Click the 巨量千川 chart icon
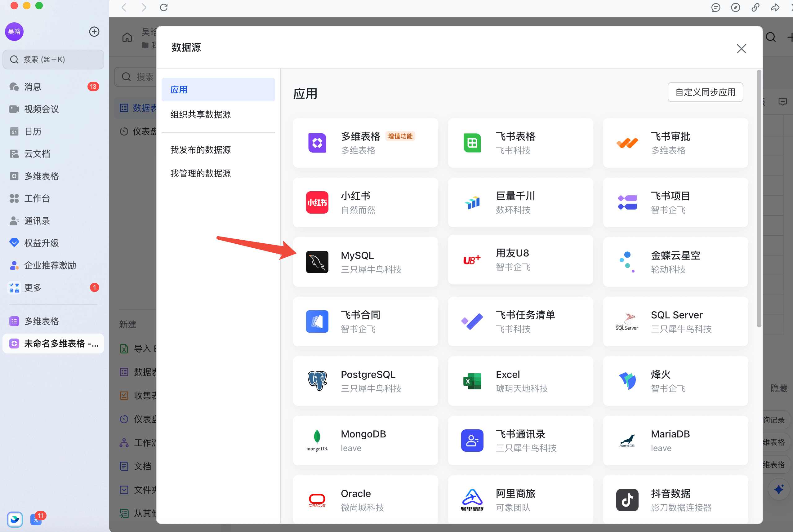Viewport: 793px width, 532px height. pos(472,202)
